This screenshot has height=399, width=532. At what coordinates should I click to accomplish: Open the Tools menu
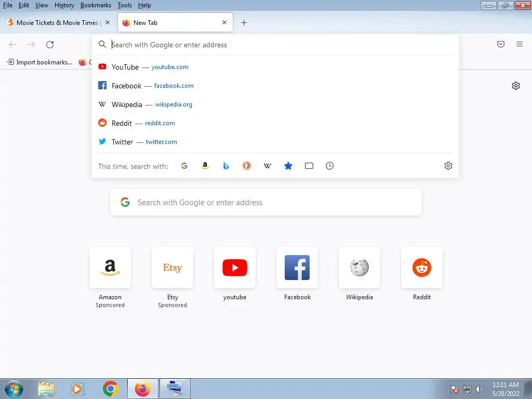coord(125,5)
